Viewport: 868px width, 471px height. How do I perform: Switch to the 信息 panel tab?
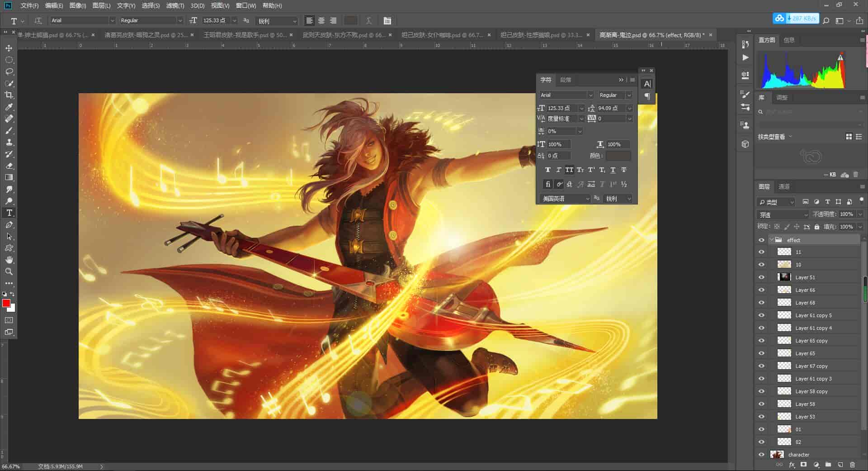click(789, 40)
